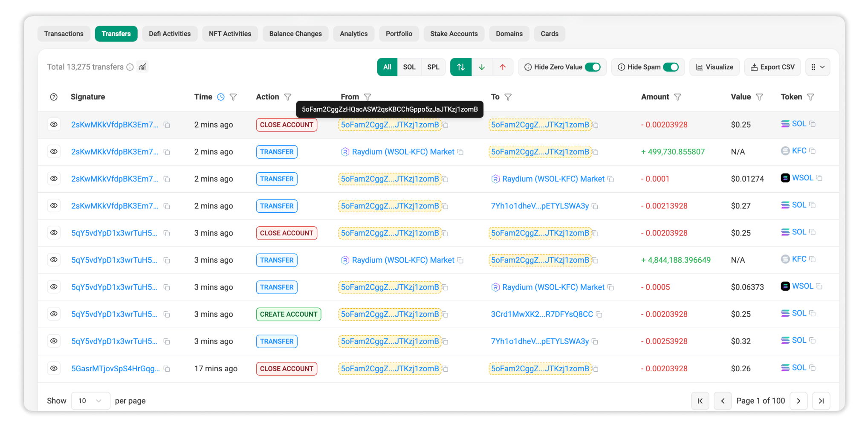Open the Amount column filter icon
This screenshot has height=428, width=868.
tap(677, 97)
